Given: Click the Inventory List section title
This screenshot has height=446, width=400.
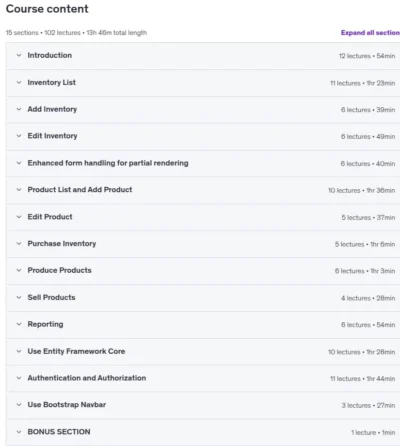Looking at the screenshot, I should (x=52, y=82).
